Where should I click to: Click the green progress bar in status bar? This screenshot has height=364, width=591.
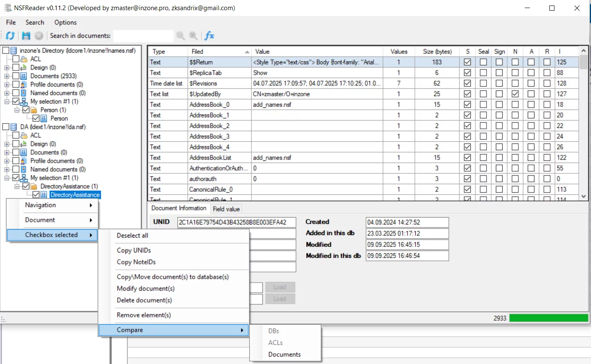[549, 318]
